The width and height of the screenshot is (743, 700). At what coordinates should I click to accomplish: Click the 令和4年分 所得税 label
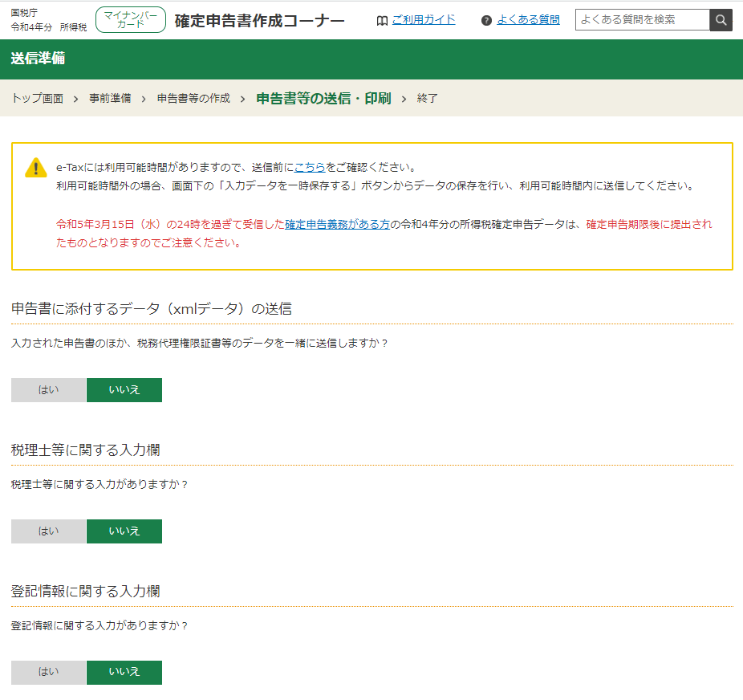pyautogui.click(x=49, y=27)
